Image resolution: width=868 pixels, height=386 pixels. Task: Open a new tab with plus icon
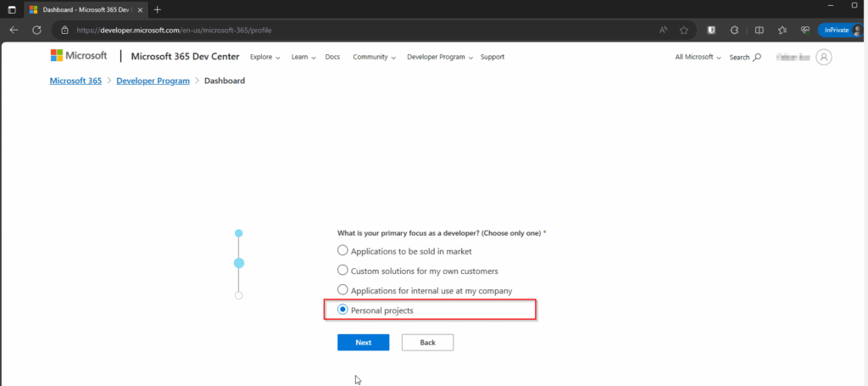point(157,9)
